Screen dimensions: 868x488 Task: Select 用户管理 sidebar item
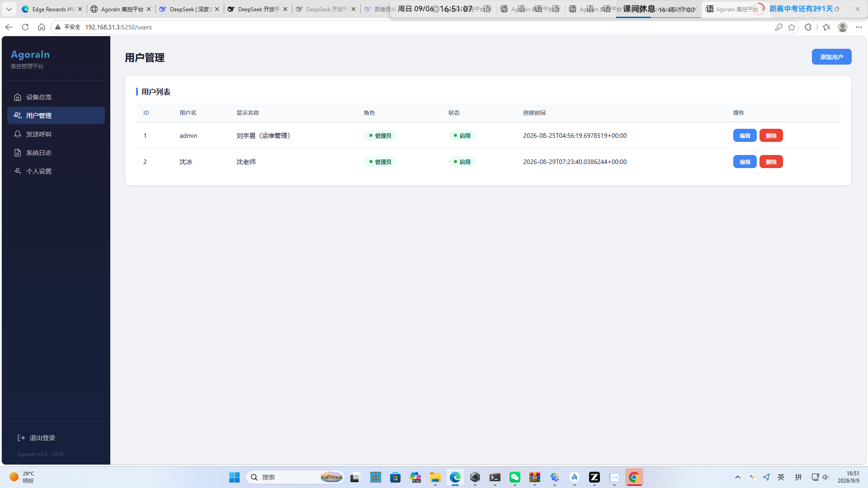click(56, 116)
